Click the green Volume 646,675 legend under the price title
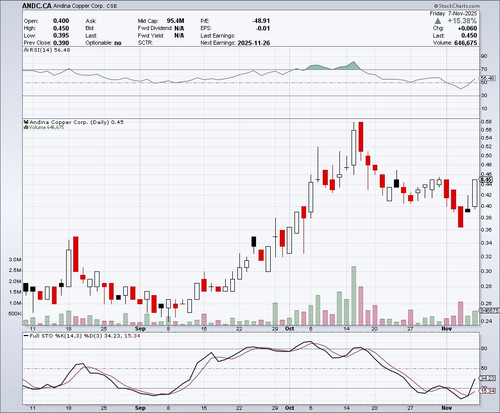The width and height of the screenshot is (500, 413). (x=46, y=127)
